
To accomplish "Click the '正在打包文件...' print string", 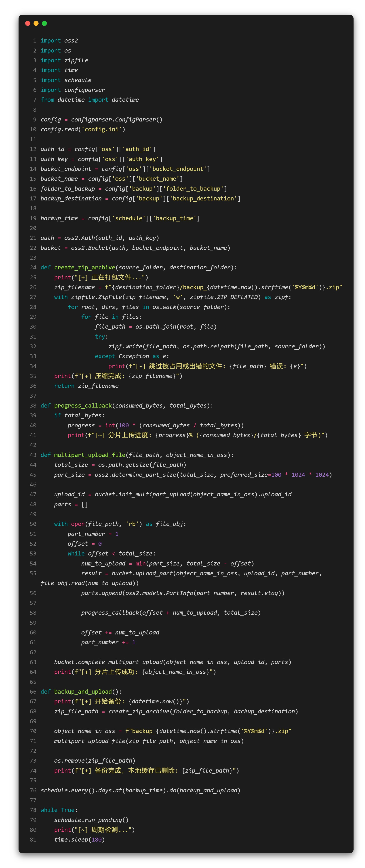I will coord(111,277).
